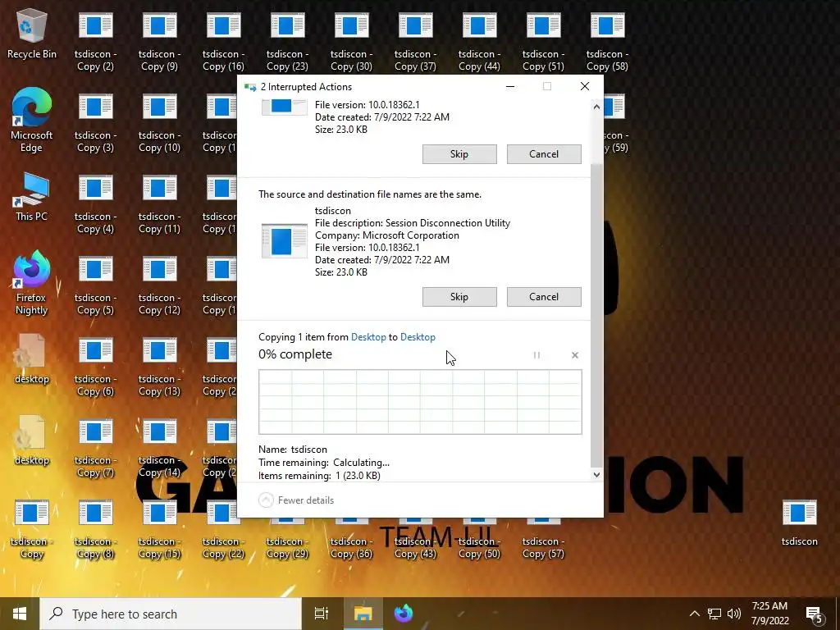Cancel the second tsdiscon name conflict

(x=544, y=297)
